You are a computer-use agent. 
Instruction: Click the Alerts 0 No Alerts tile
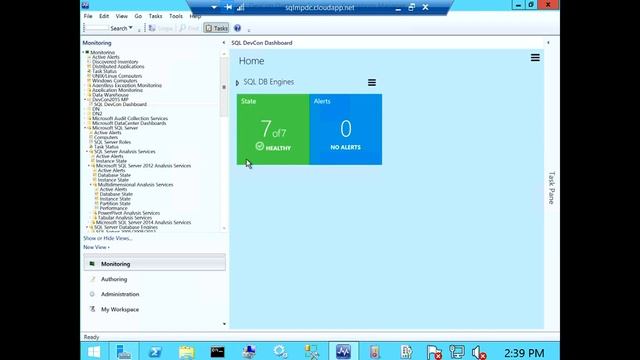pyautogui.click(x=346, y=129)
